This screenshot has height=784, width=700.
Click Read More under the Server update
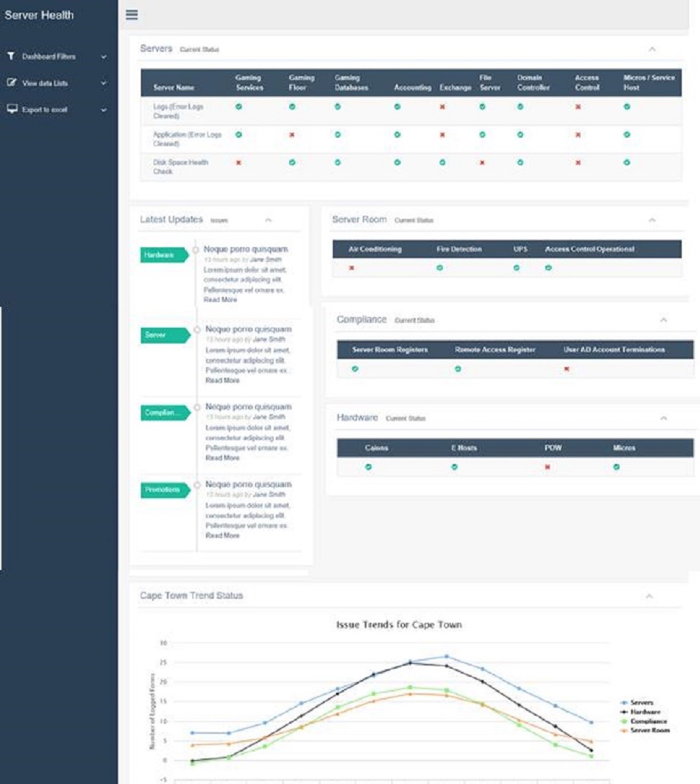(222, 381)
